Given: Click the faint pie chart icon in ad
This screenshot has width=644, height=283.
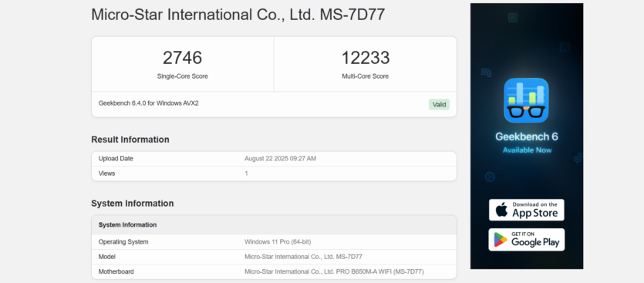Looking at the screenshot, I should [490, 177].
